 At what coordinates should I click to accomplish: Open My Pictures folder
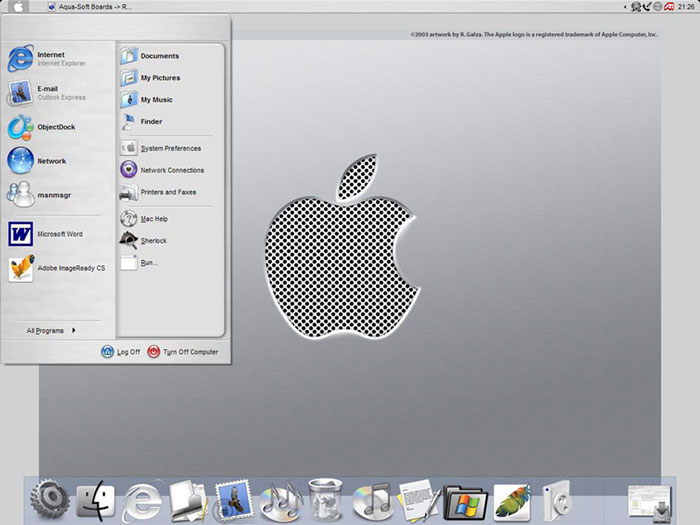(150, 78)
